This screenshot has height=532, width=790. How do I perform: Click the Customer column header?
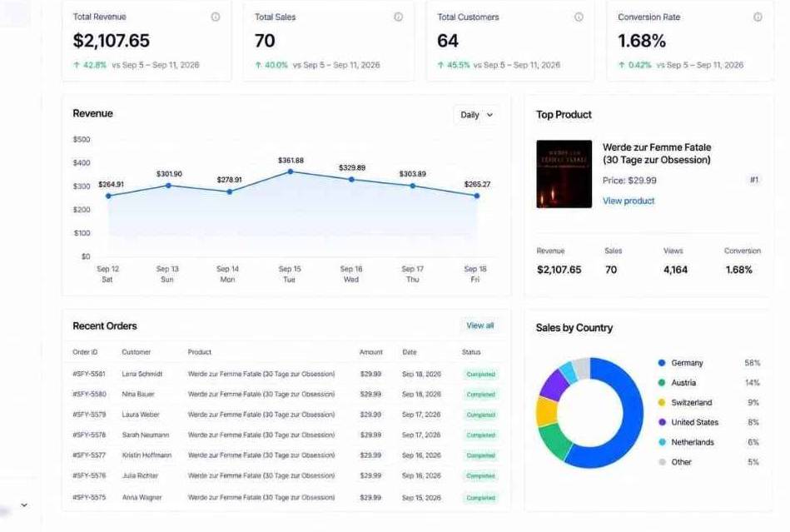(136, 352)
